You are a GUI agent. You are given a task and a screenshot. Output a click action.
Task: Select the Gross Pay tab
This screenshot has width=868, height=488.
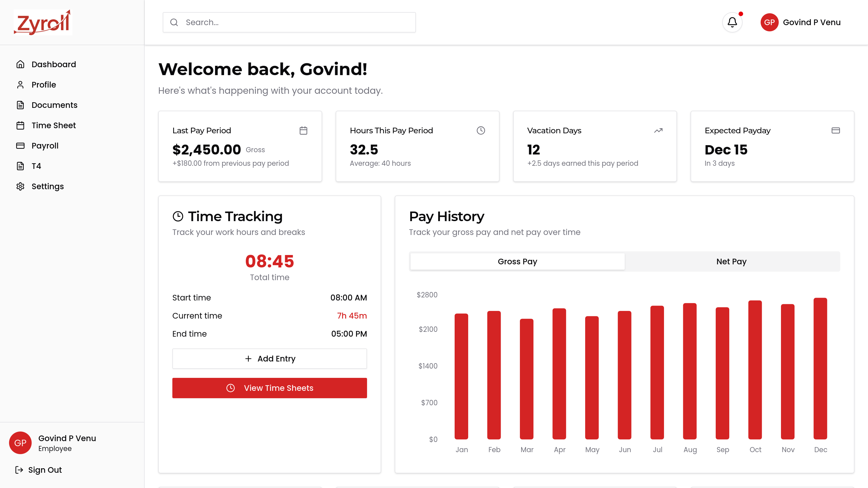pos(517,261)
